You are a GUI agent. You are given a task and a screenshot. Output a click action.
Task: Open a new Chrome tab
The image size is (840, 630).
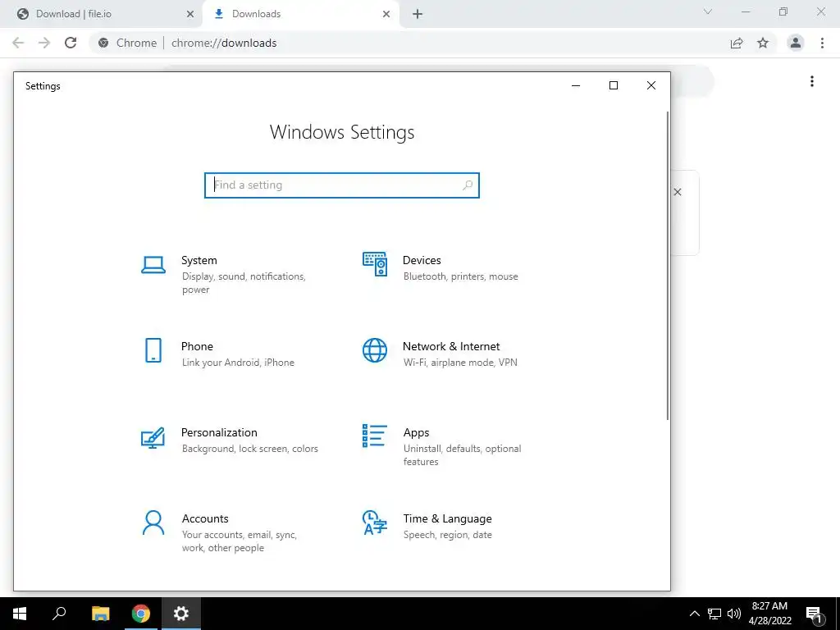pos(418,15)
